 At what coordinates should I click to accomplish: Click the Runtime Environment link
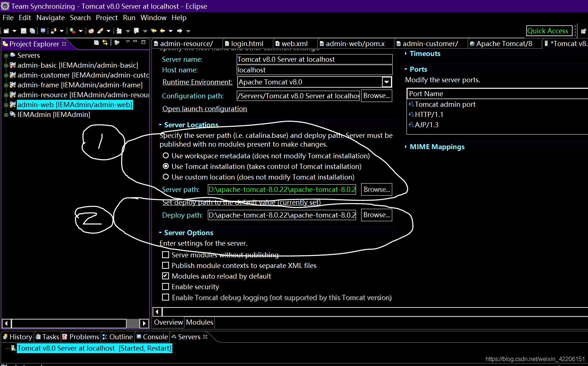197,82
